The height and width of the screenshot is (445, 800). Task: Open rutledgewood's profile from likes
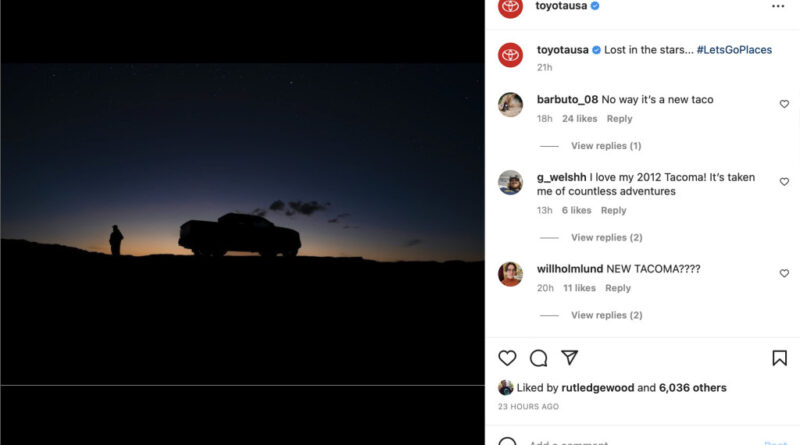tap(597, 388)
